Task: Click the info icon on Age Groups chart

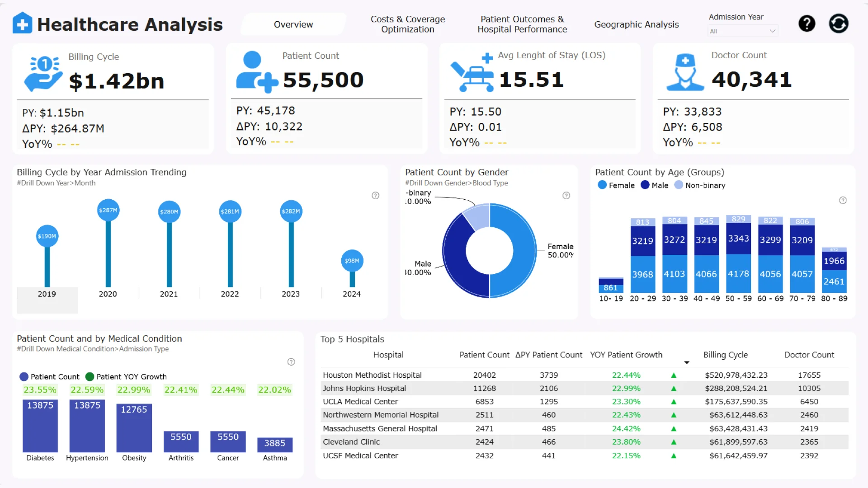Action: pyautogui.click(x=843, y=200)
